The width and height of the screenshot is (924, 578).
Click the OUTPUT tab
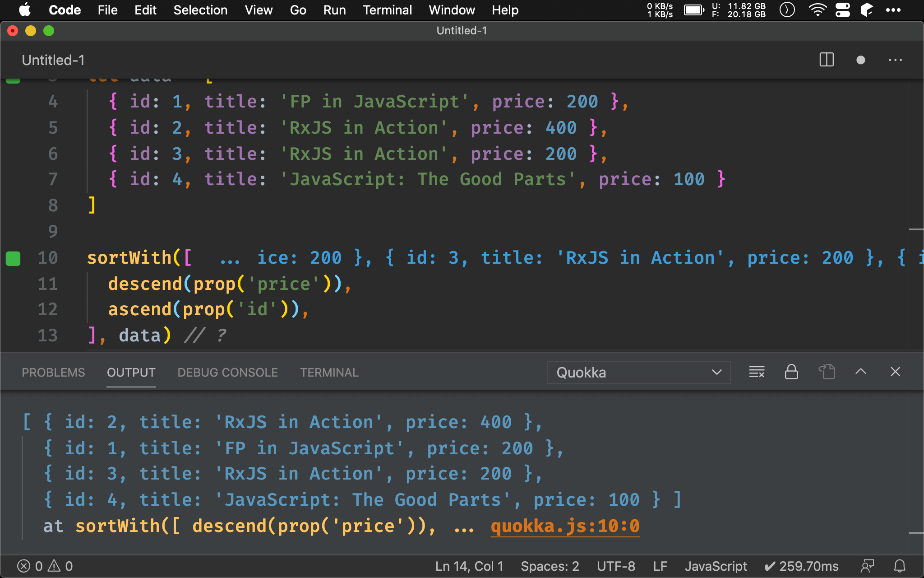130,372
